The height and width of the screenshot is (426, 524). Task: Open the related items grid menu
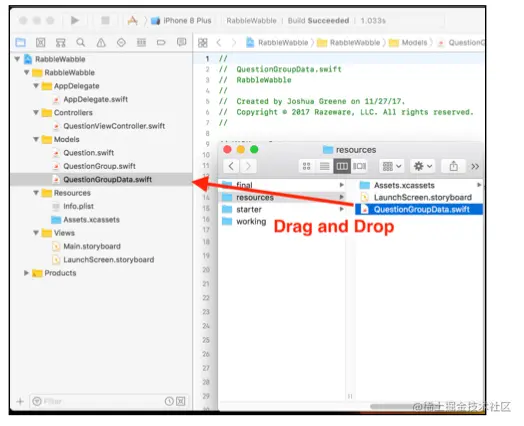[x=203, y=43]
